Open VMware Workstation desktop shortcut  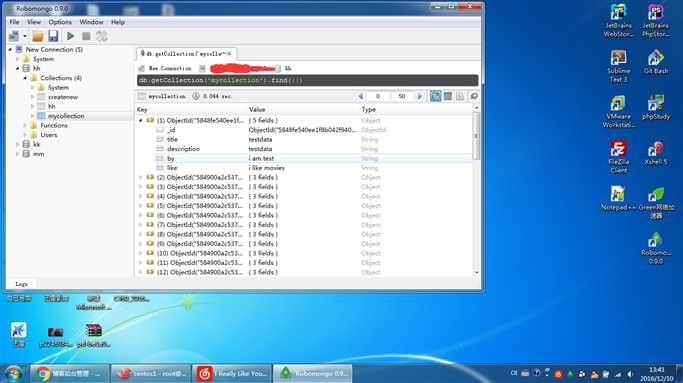click(x=618, y=112)
